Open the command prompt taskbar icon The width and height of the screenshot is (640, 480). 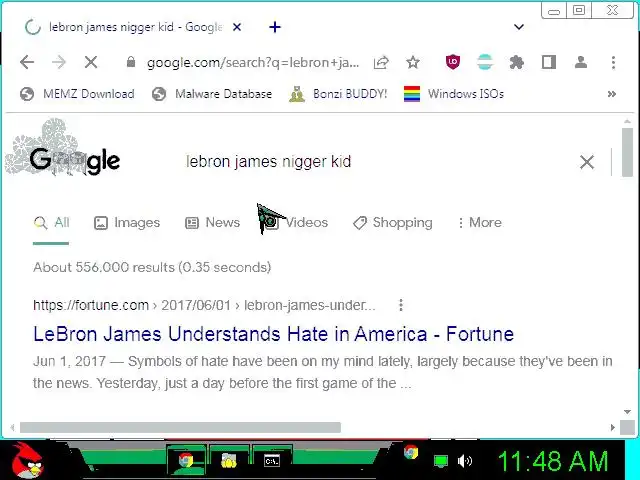tap(272, 461)
